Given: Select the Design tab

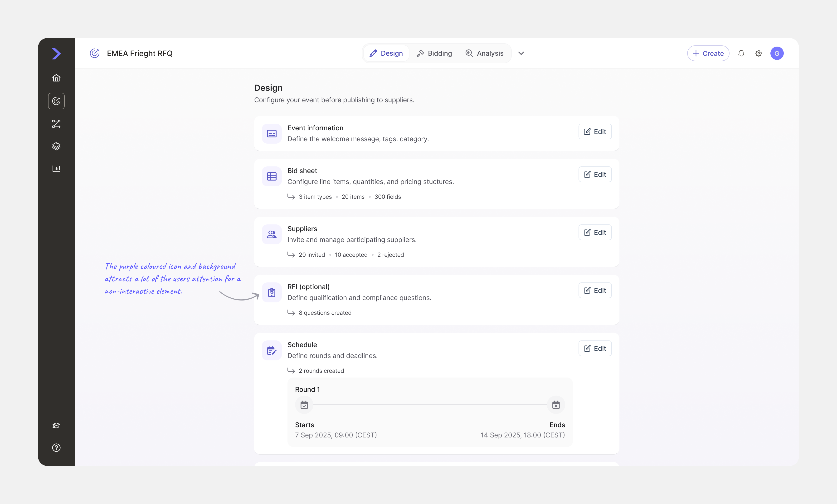Looking at the screenshot, I should point(386,53).
